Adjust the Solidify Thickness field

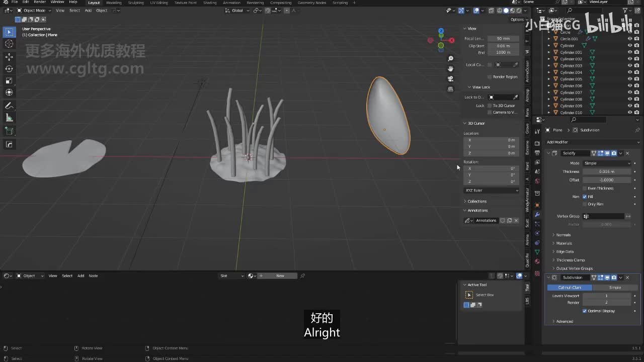point(607,171)
